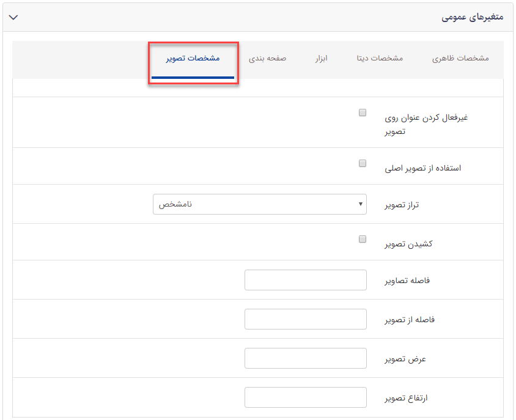This screenshot has width=516, height=420.
Task: Toggle the کشیدن تصویر checkbox
Action: click(x=362, y=238)
